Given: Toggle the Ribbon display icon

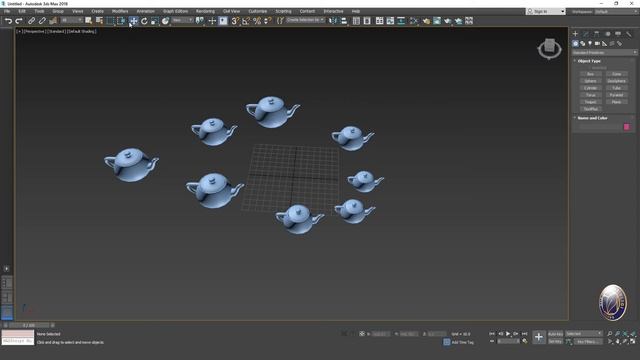Looking at the screenshot, I should (380, 21).
